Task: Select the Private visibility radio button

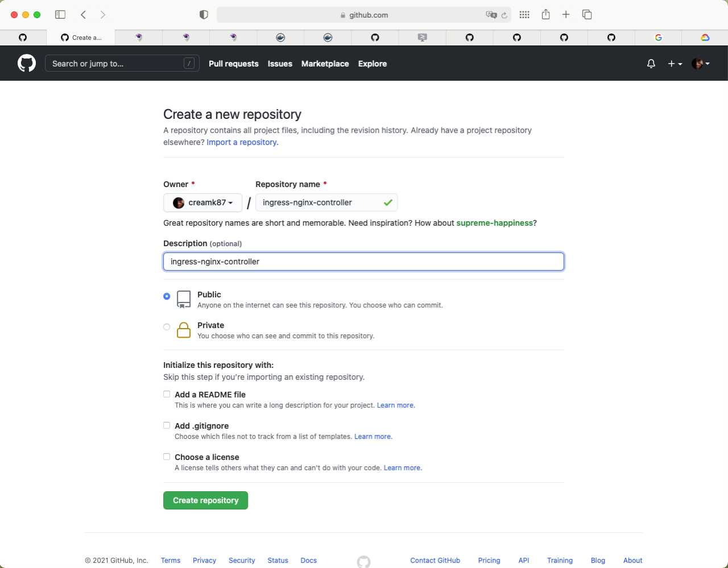Action: point(167,327)
